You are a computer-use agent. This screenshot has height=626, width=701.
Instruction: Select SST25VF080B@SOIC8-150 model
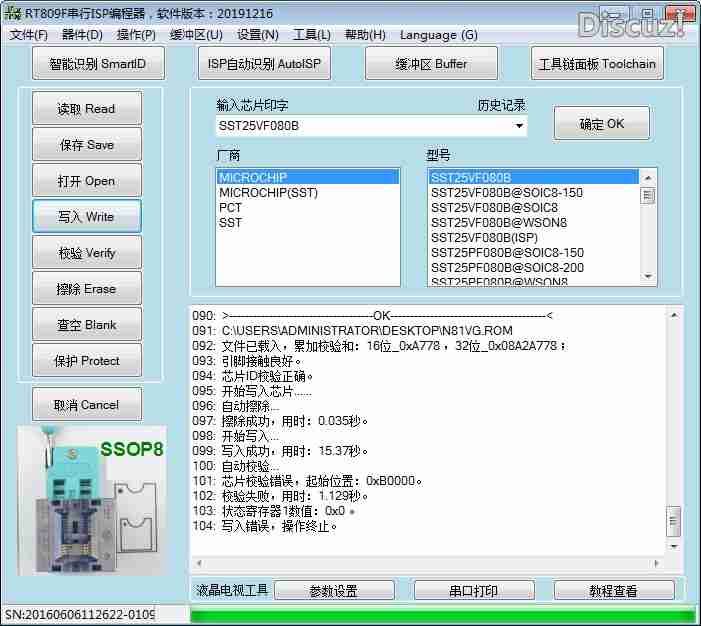point(534,193)
